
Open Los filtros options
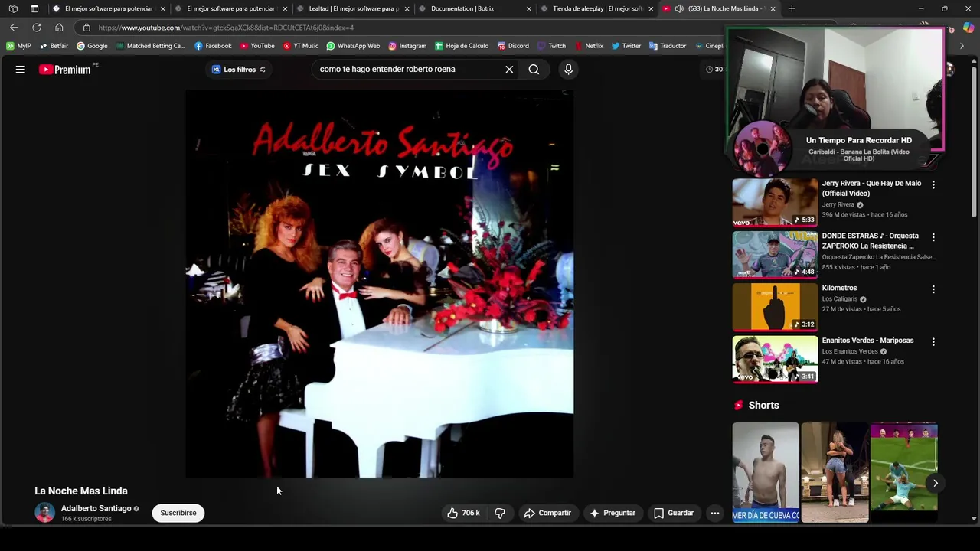239,70
